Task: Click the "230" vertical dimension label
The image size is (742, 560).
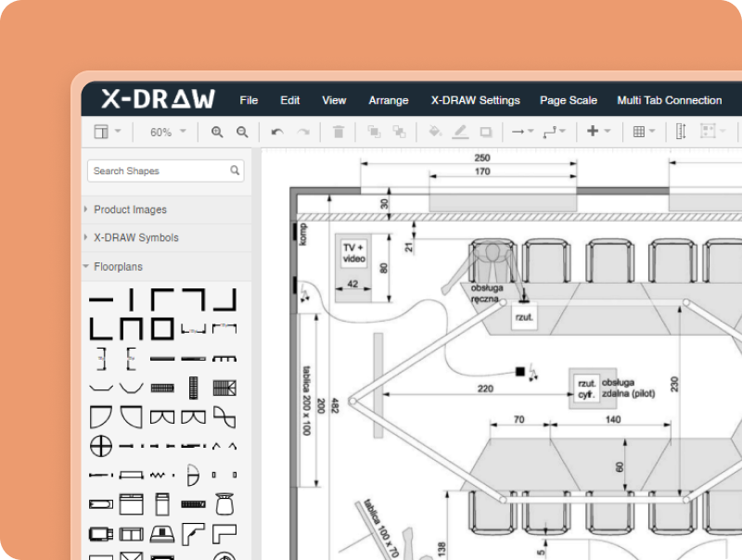Action: coord(674,384)
